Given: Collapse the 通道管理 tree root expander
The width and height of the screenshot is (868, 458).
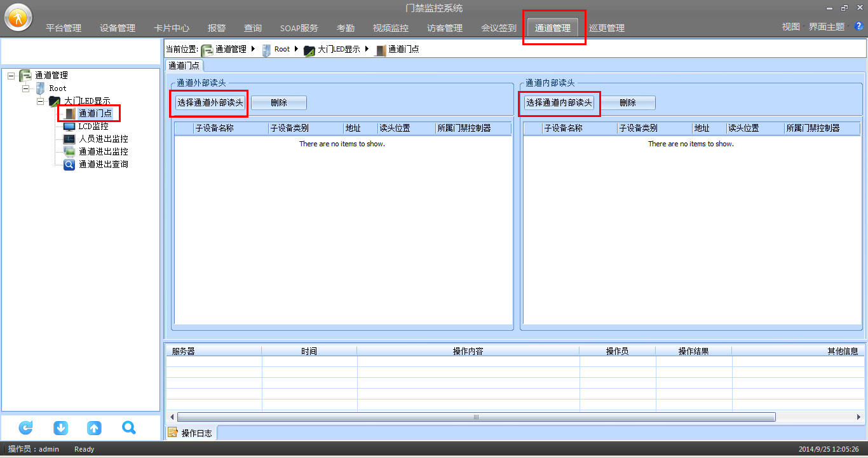Looking at the screenshot, I should (11, 75).
